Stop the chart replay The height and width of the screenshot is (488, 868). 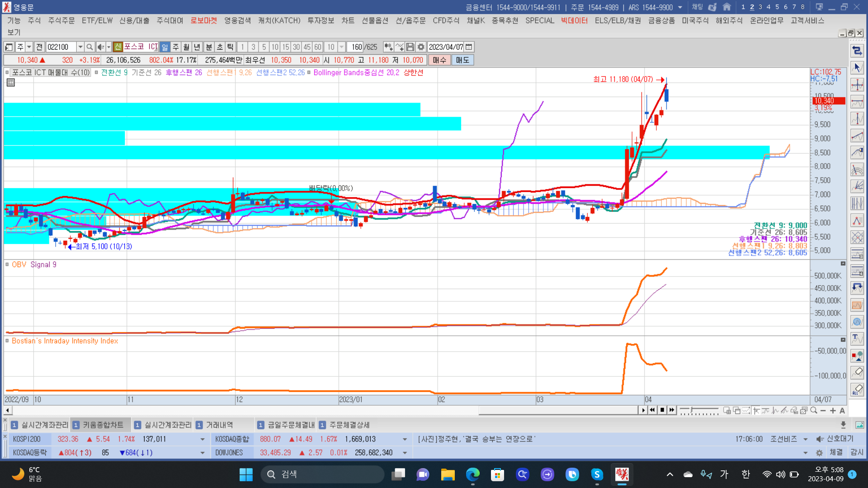[662, 410]
